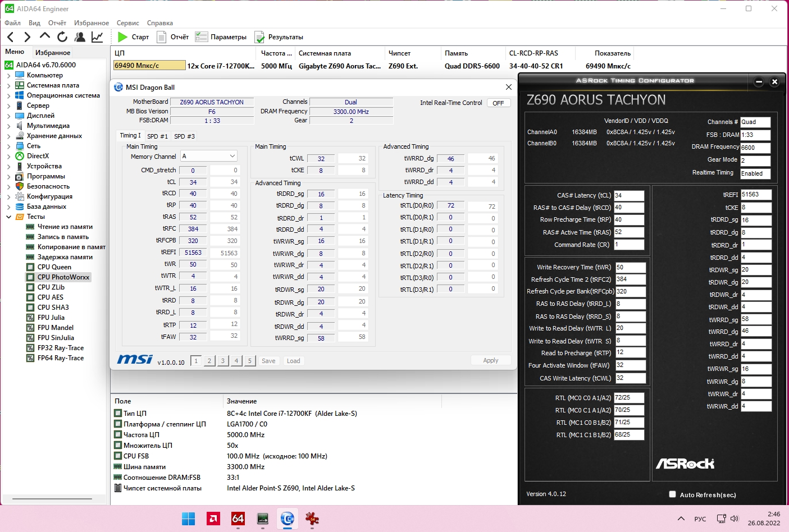Show hidden tray icons with the chevron
The height and width of the screenshot is (532, 789).
tap(681, 519)
